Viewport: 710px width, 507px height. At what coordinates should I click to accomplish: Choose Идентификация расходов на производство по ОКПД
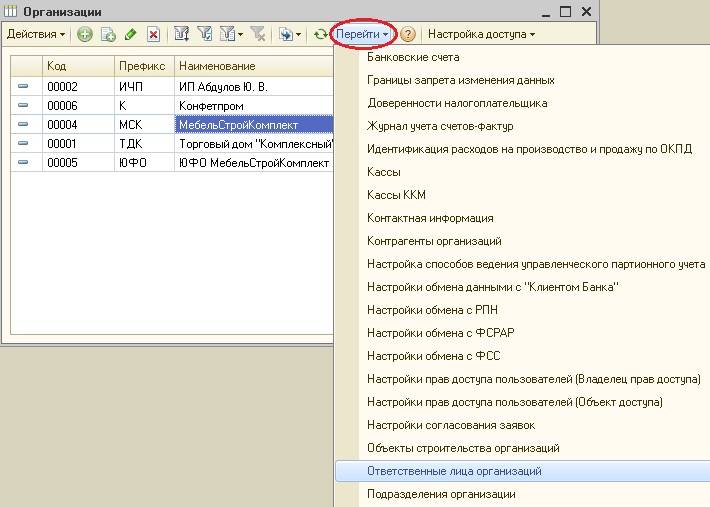[x=522, y=149]
